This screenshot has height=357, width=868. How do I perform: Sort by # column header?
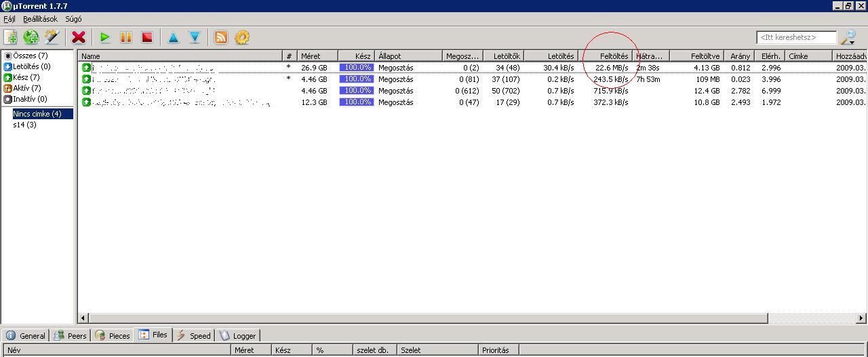click(x=290, y=56)
